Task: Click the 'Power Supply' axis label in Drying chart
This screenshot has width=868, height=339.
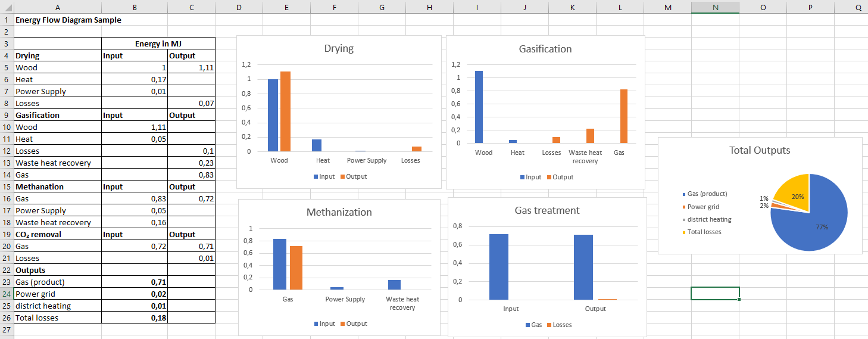Action: [367, 160]
